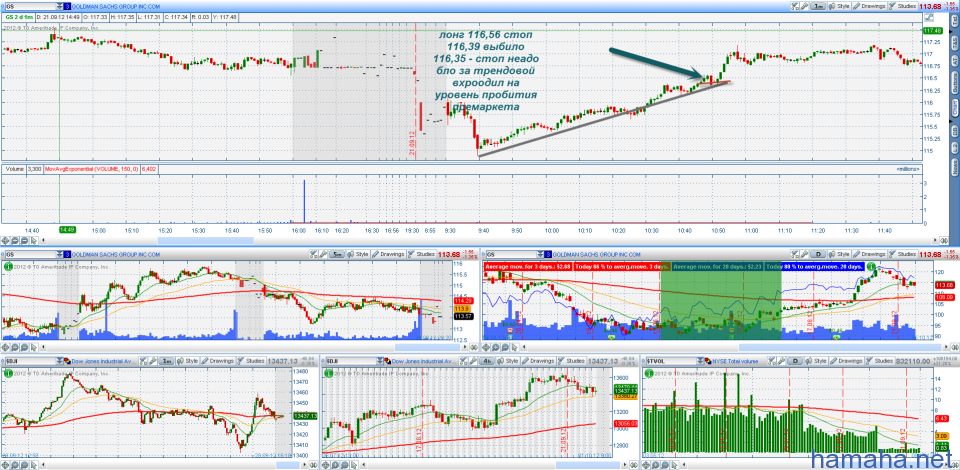Click symbol field in daily GS chart
This screenshot has width=960, height=470.
point(511,253)
